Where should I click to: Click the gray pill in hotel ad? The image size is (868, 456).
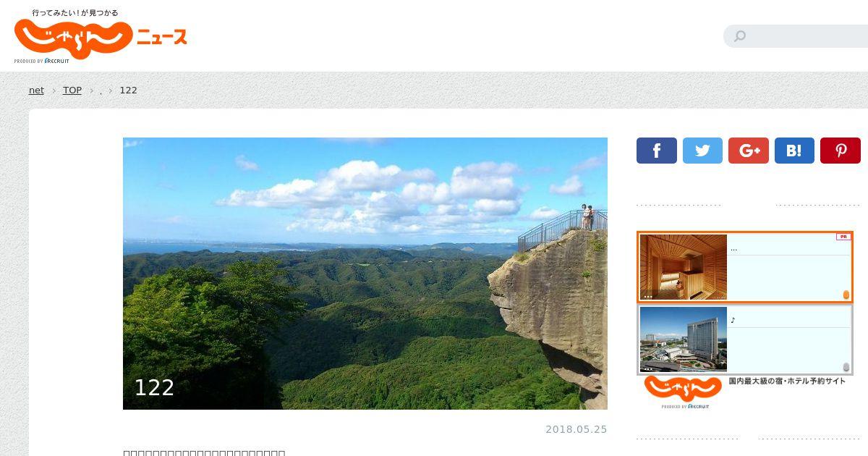[x=846, y=367]
